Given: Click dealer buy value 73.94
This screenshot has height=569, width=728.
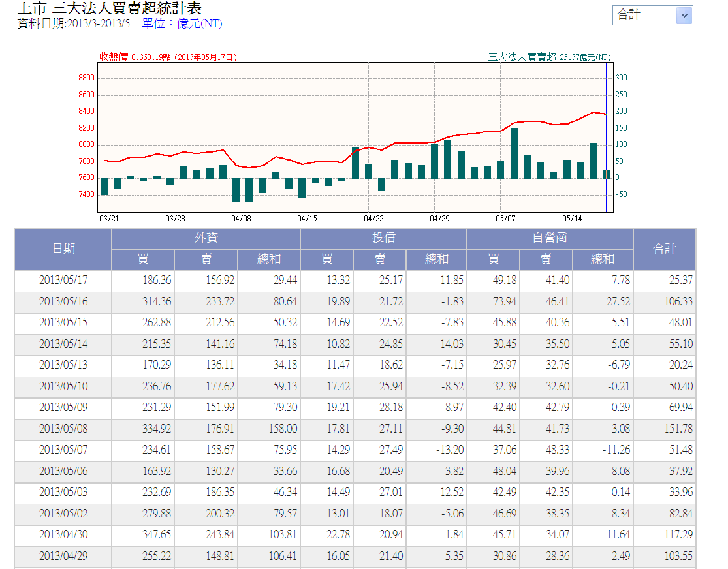Looking at the screenshot, I should tap(504, 301).
